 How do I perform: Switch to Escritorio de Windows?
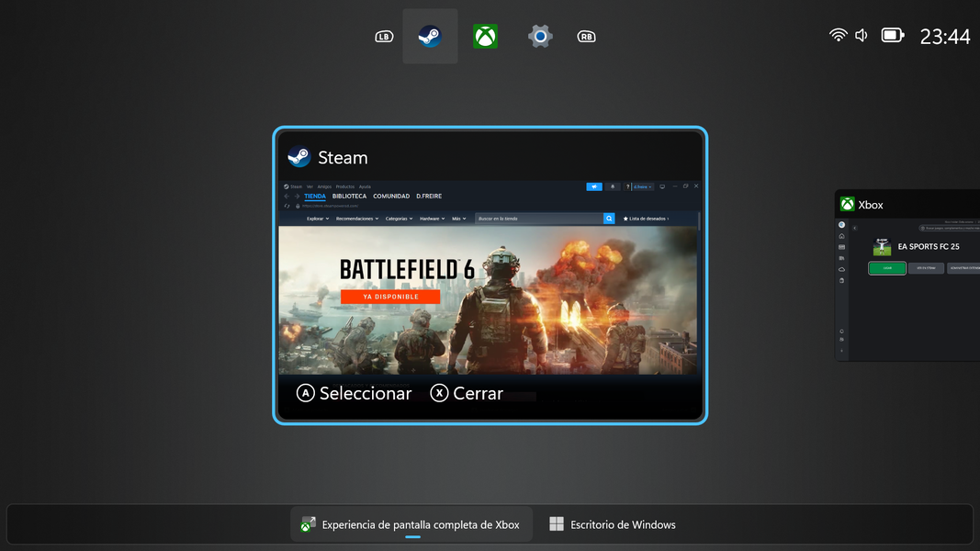tap(613, 524)
